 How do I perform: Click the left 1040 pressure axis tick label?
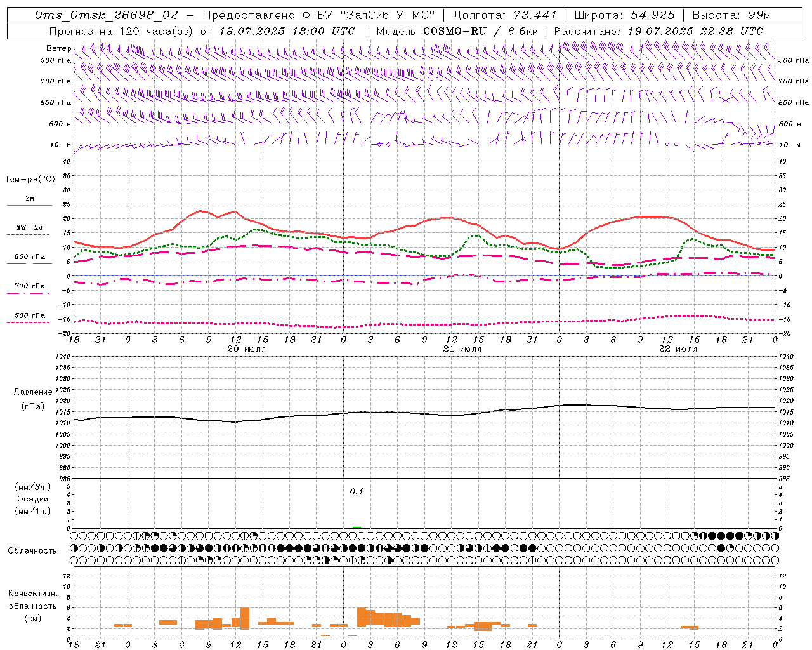click(x=63, y=357)
